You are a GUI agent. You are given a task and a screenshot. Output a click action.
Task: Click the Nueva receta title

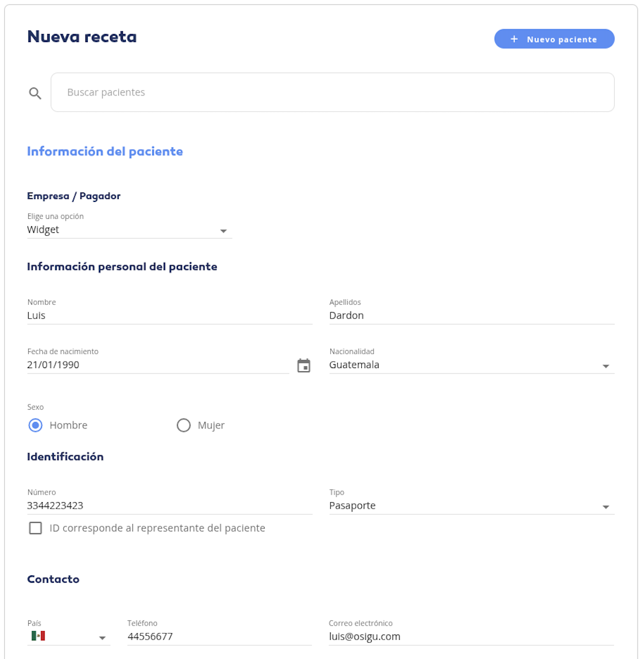click(82, 36)
